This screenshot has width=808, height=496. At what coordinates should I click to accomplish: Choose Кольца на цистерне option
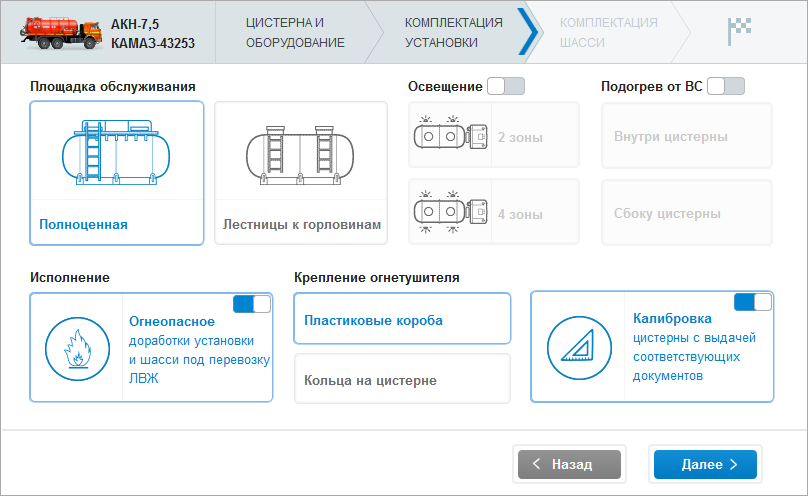click(402, 380)
